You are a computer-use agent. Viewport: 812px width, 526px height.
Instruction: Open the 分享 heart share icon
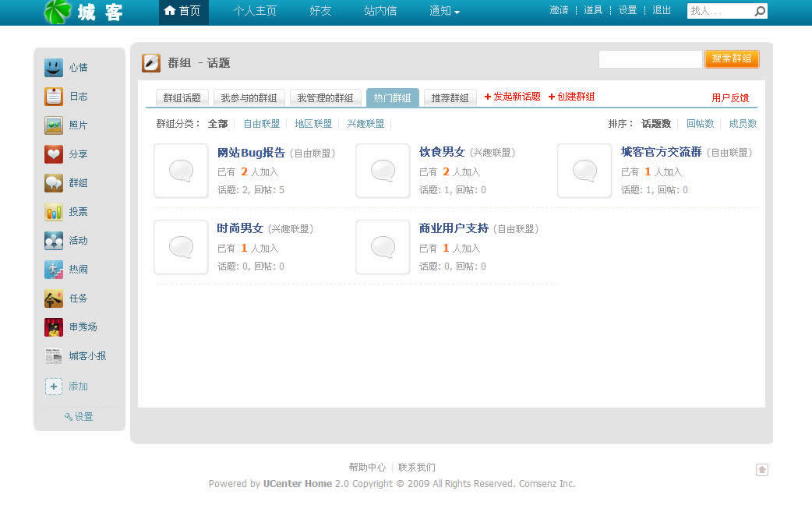[53, 154]
